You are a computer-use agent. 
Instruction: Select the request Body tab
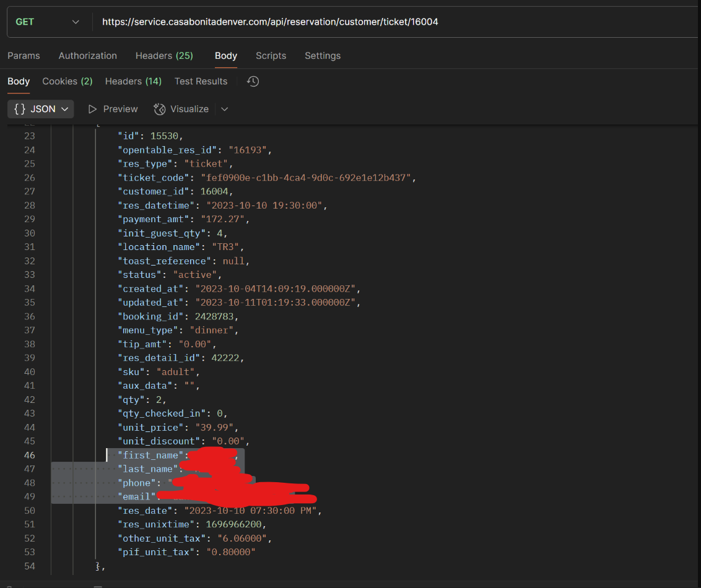pyautogui.click(x=226, y=56)
